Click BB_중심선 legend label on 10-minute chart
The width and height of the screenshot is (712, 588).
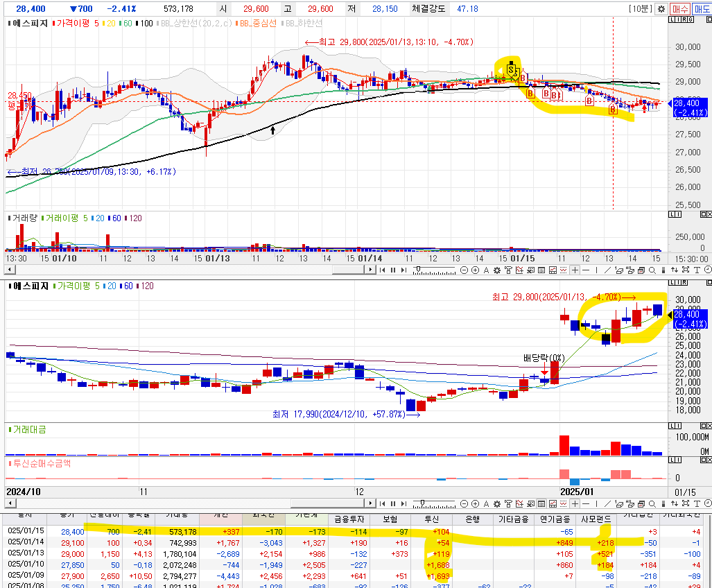[257, 23]
